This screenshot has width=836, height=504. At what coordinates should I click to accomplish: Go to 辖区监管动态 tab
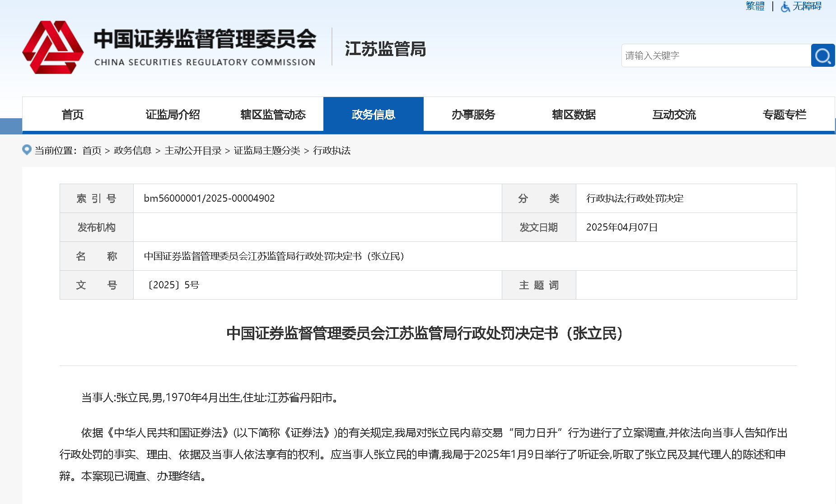pyautogui.click(x=273, y=115)
